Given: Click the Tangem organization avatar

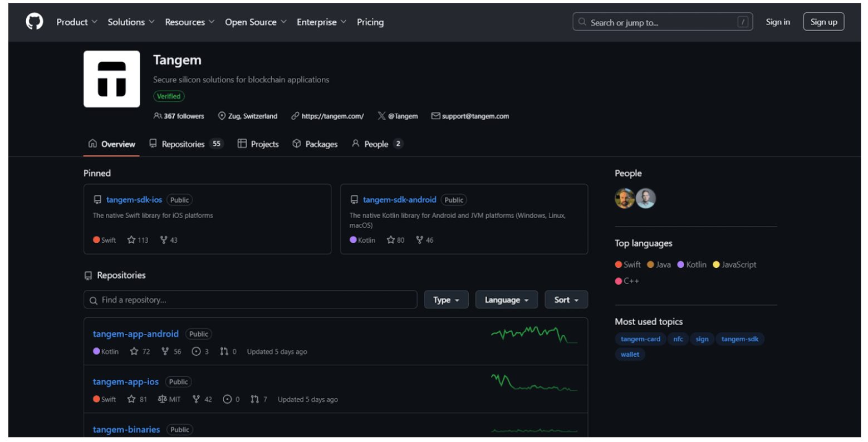Looking at the screenshot, I should point(111,79).
